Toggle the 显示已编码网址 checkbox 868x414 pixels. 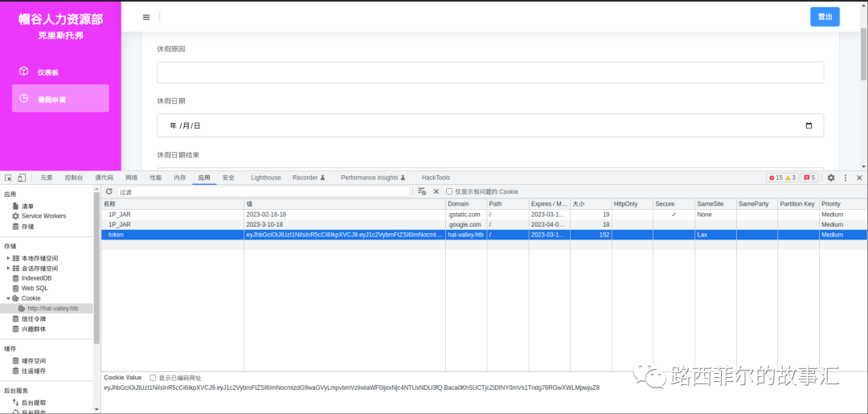click(153, 378)
